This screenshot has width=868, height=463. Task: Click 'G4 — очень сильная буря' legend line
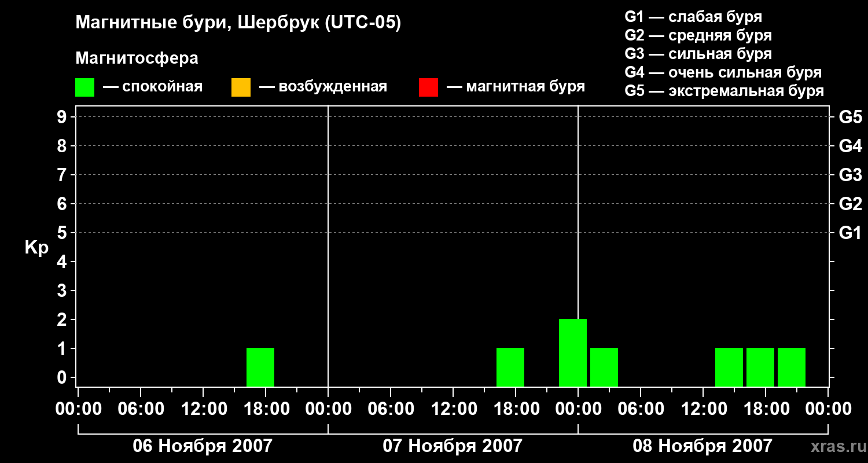click(x=723, y=72)
